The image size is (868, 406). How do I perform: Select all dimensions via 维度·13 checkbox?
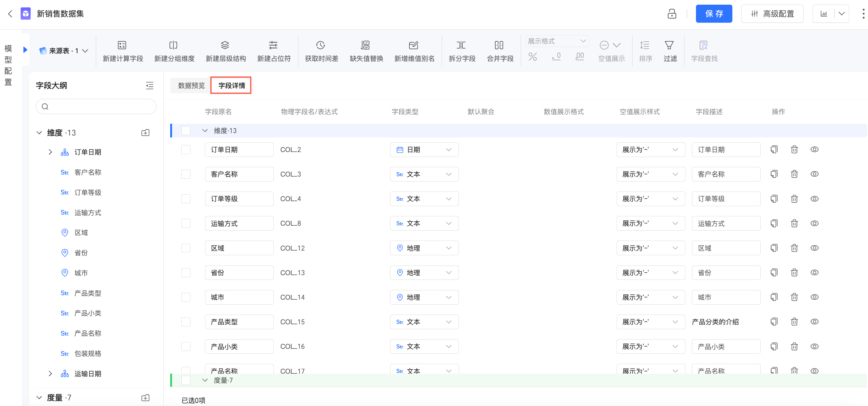[186, 131]
